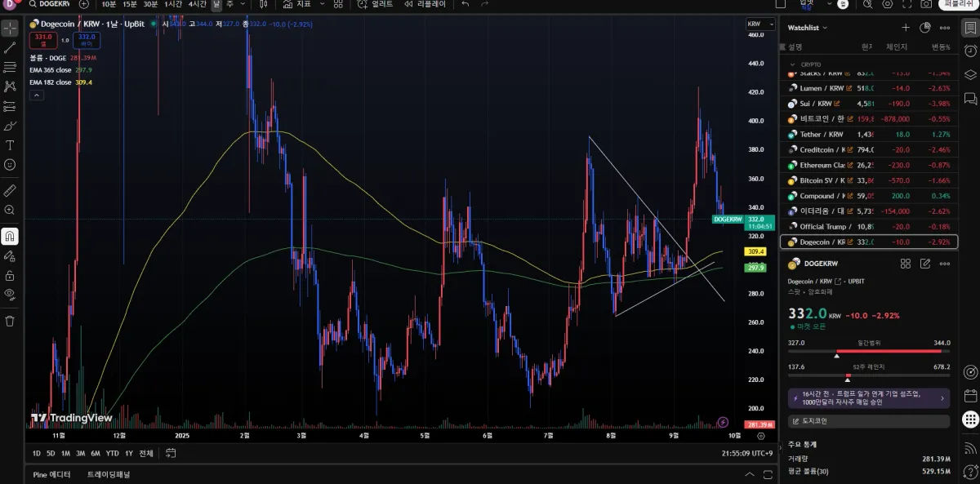
Task: Open the Pine 에디터 tab
Action: click(x=51, y=474)
